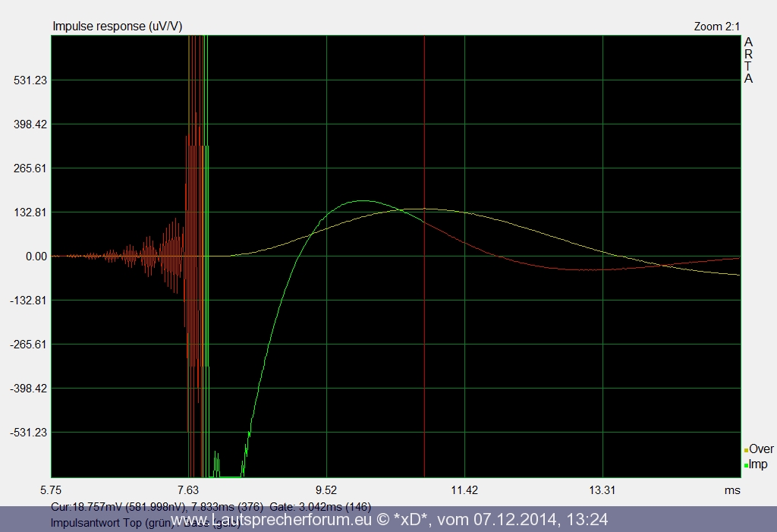The width and height of the screenshot is (777, 532).
Task: Click the Zoom 2:1 indicator
Action: click(x=717, y=27)
